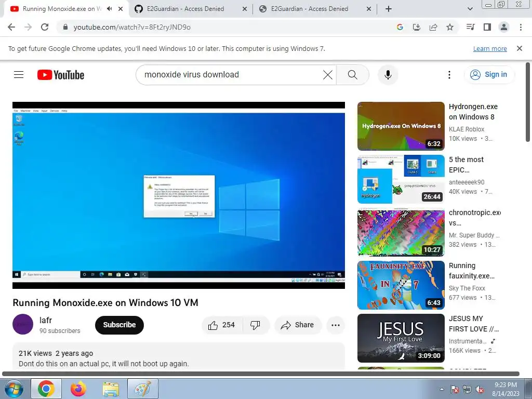Viewport: 532px width, 399px height.
Task: Clear the search query with X
Action: (328, 75)
